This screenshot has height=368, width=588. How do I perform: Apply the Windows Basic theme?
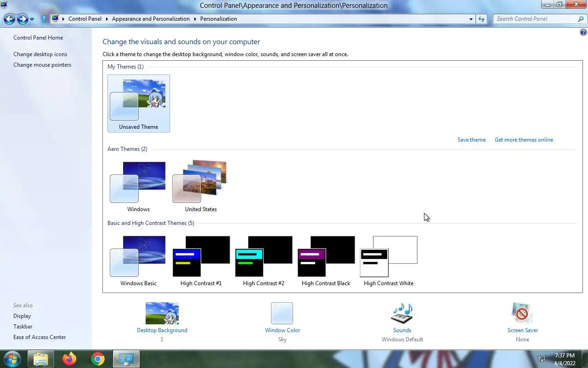[139, 260]
